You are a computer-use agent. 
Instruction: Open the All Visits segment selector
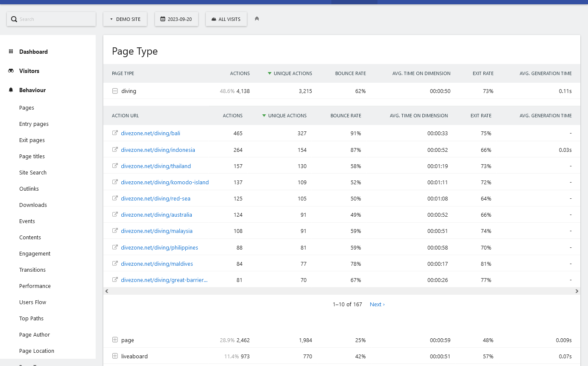(226, 19)
